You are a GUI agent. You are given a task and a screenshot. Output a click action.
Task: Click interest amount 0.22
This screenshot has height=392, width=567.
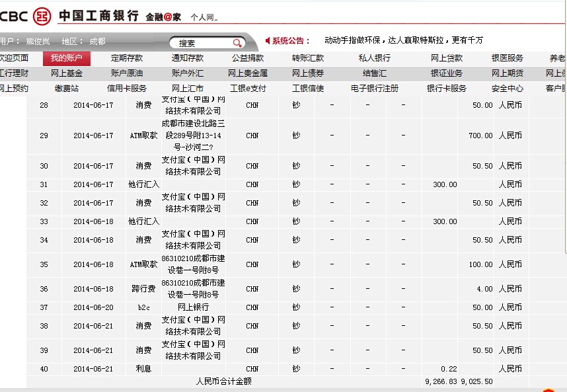[x=449, y=369]
